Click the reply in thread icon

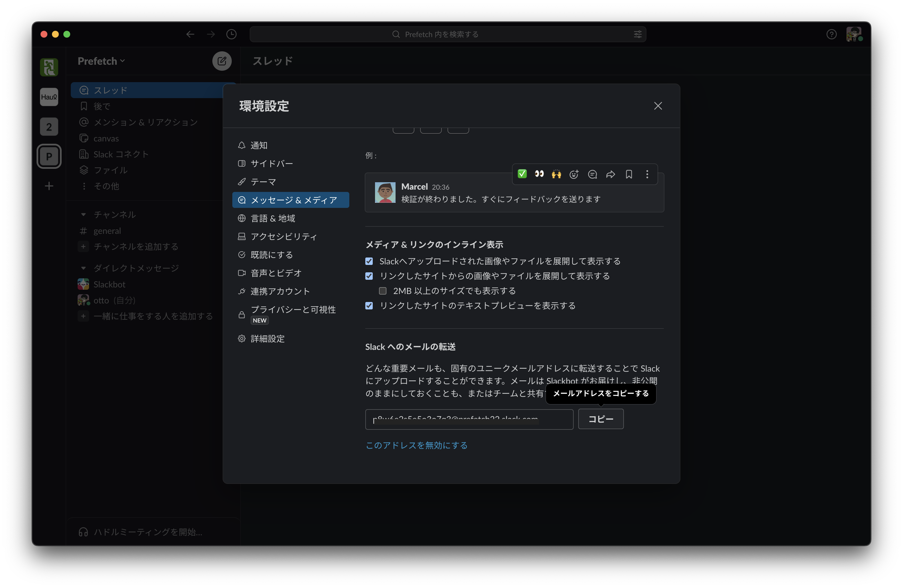point(592,174)
